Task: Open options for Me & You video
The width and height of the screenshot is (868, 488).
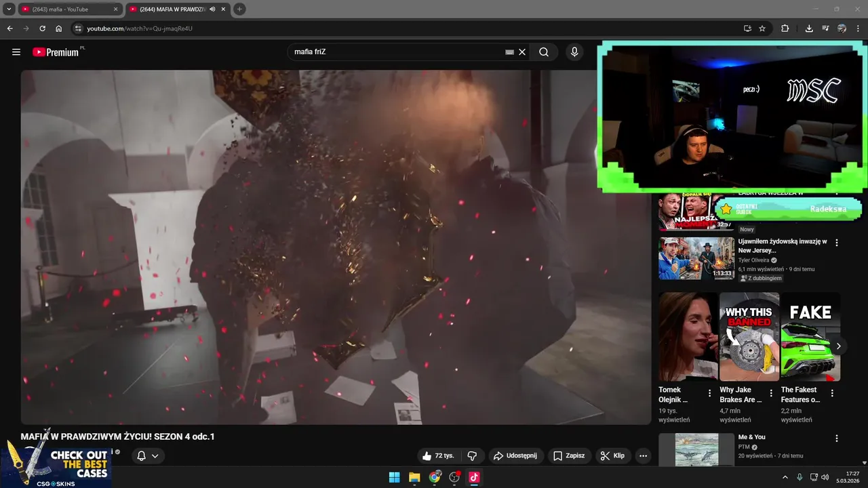Action: pos(837,439)
